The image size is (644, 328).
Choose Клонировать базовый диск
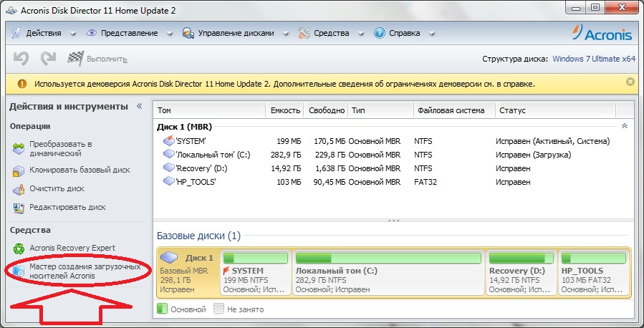tap(80, 170)
